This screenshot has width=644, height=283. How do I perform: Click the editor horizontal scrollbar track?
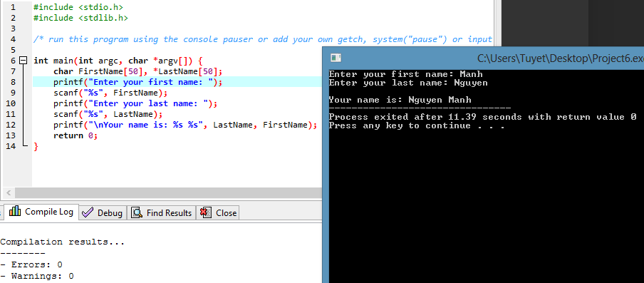pyautogui.click(x=168, y=192)
